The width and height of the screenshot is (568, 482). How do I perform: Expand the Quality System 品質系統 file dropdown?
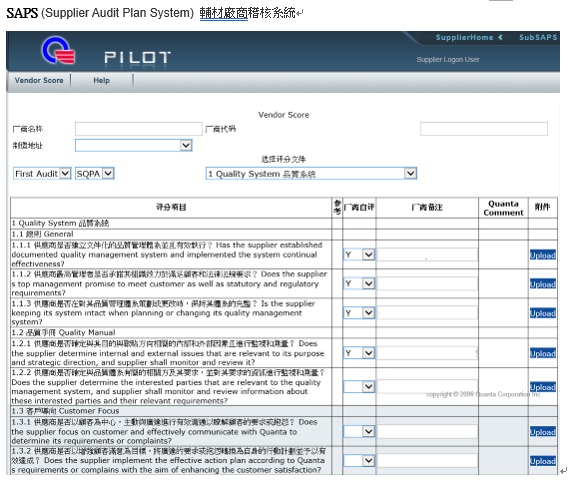coord(311,173)
